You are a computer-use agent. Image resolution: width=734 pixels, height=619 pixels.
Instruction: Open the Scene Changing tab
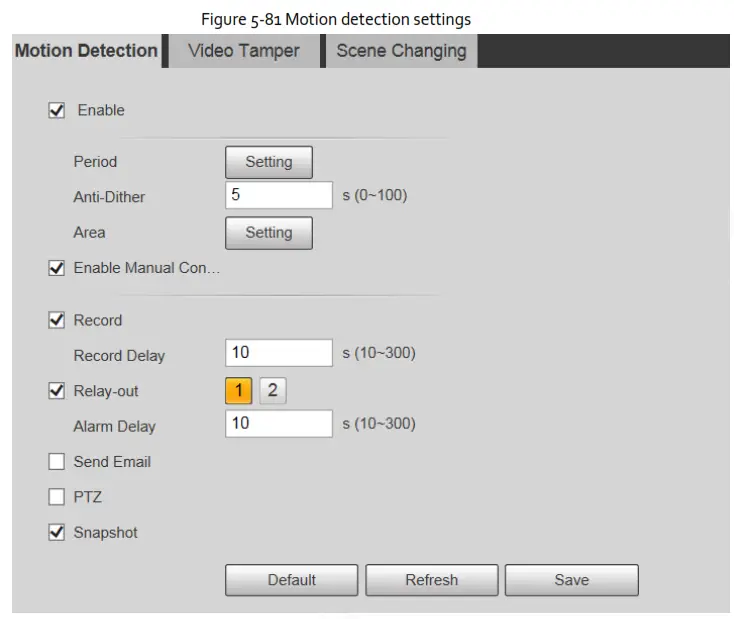click(x=402, y=51)
